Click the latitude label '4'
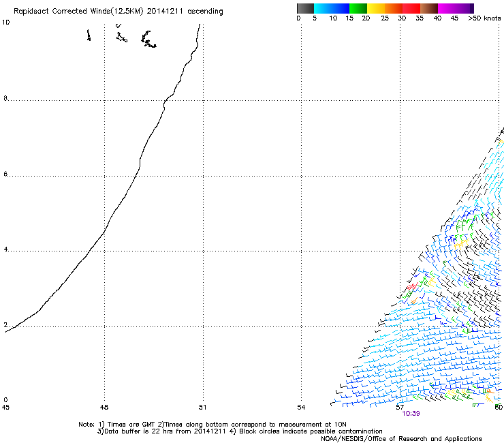 coord(5,249)
